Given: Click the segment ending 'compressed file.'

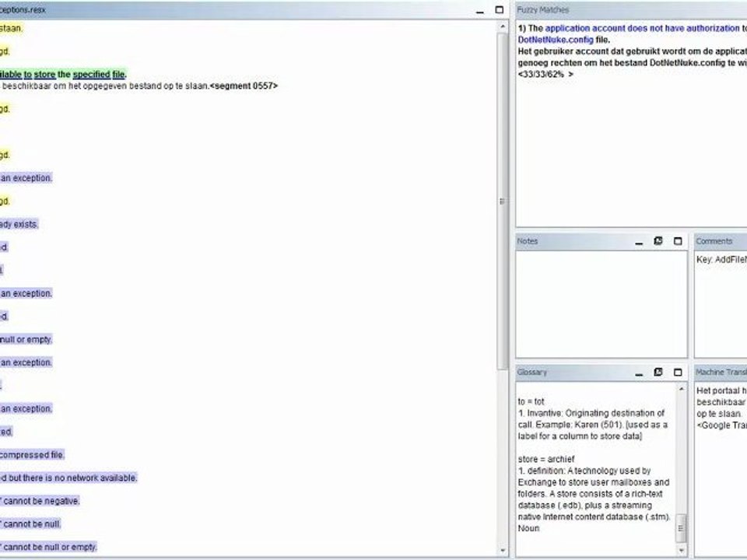Looking at the screenshot, I should coord(32,455).
